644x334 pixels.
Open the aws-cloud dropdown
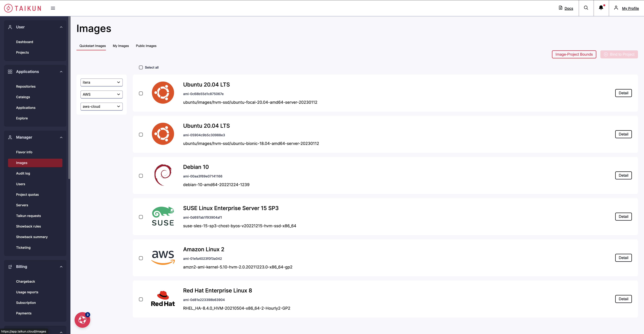coord(102,106)
